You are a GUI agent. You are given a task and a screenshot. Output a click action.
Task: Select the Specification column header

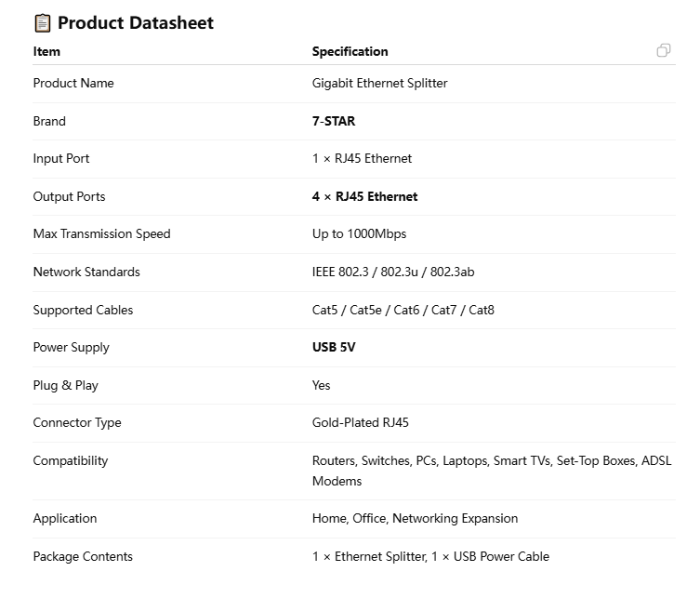point(350,51)
